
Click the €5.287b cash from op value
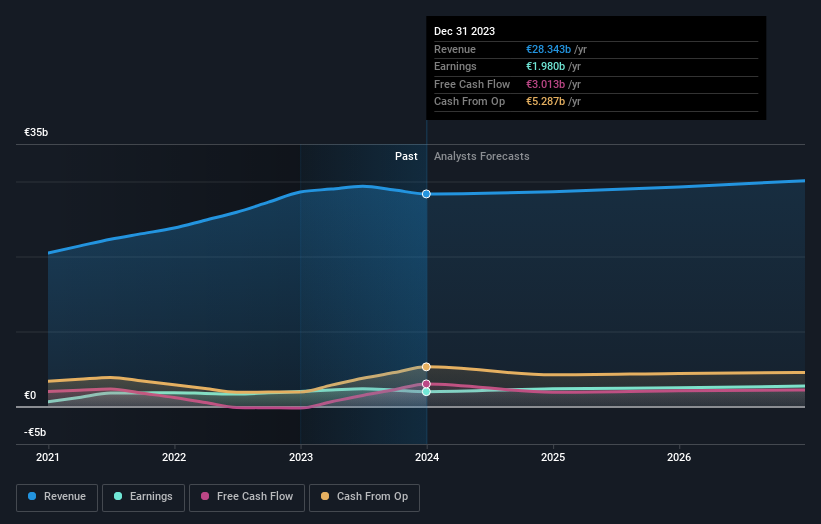pyautogui.click(x=546, y=102)
